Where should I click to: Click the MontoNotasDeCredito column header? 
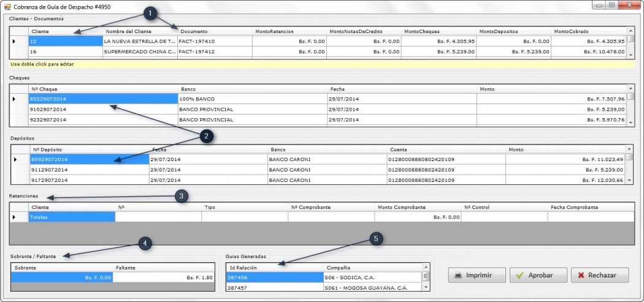click(364, 32)
